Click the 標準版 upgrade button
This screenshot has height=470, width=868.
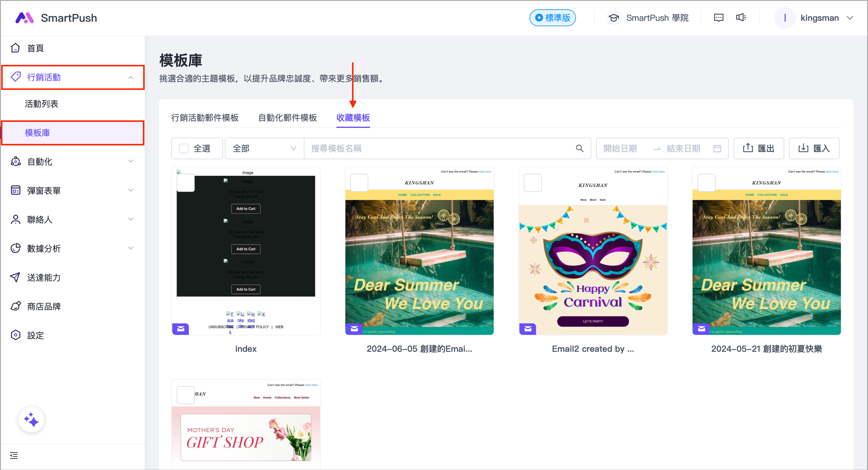point(552,17)
